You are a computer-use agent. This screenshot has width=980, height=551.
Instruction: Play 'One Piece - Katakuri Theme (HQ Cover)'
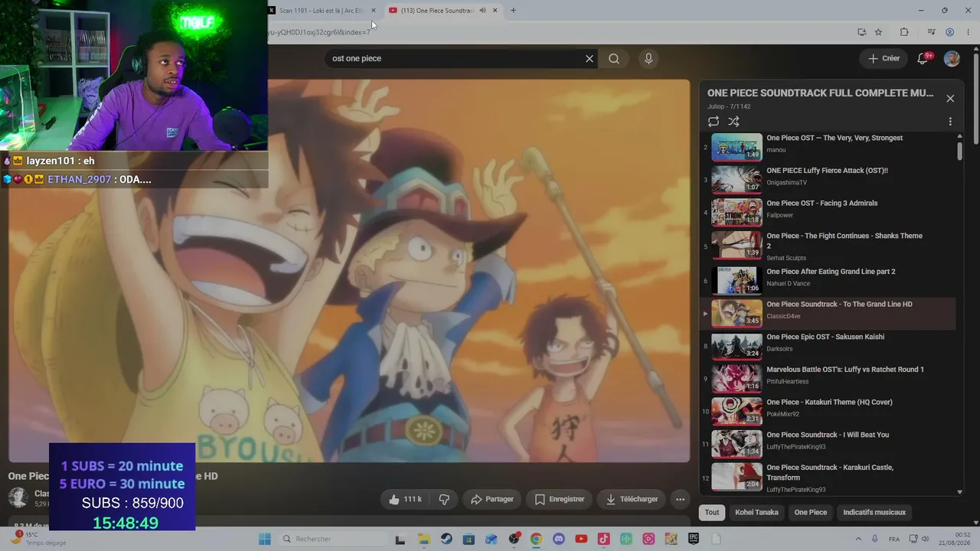[828, 411]
